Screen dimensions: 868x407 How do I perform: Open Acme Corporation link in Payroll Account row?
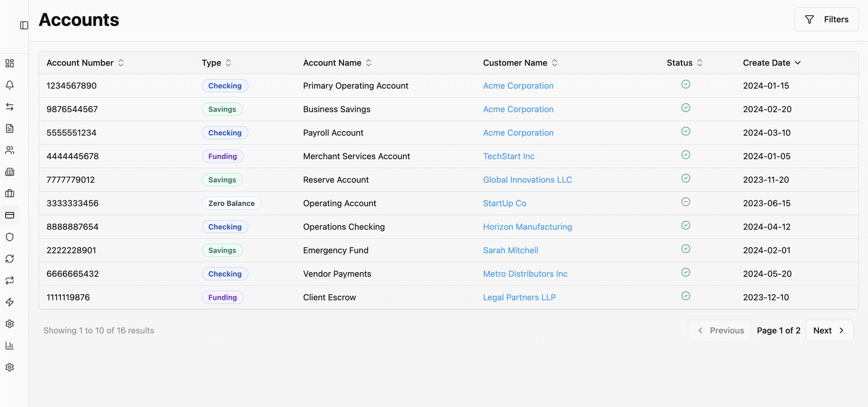coord(518,133)
